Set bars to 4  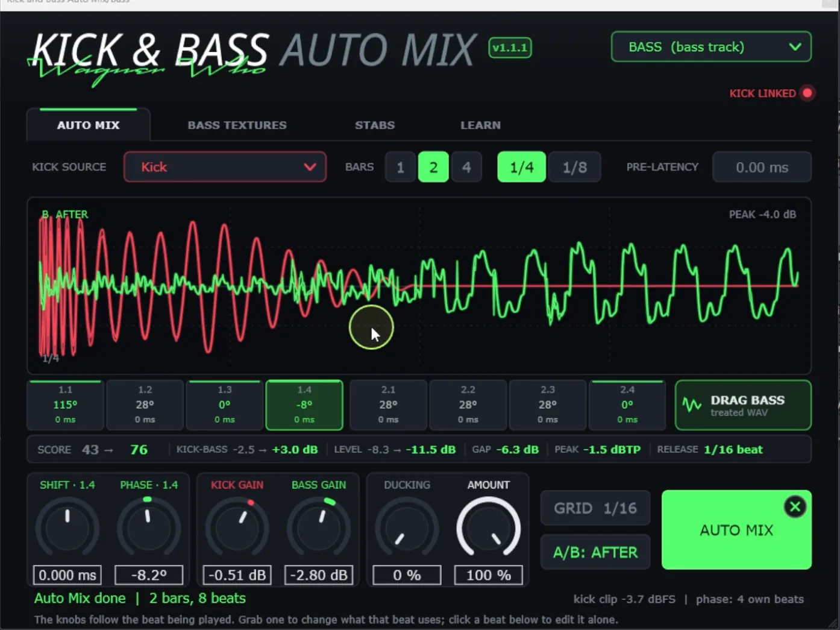[466, 167]
